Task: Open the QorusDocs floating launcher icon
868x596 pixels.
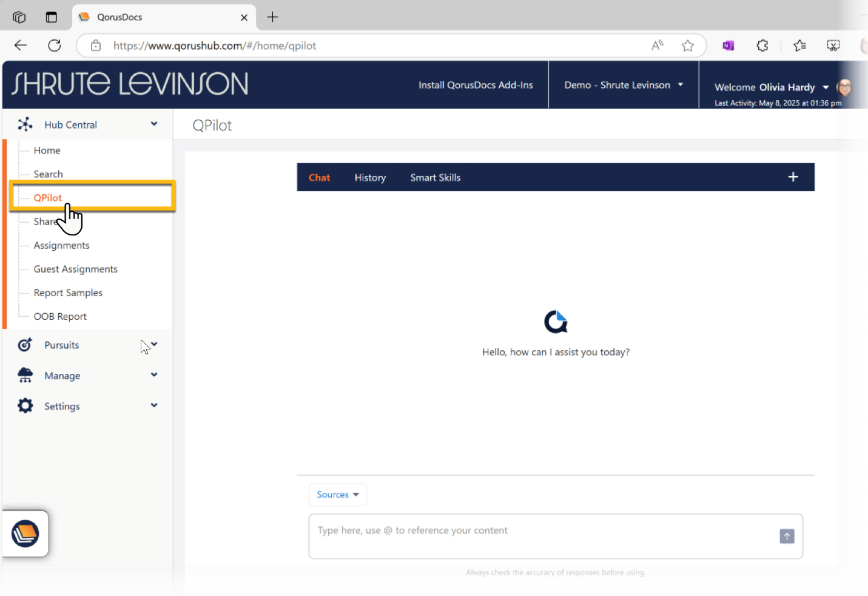Action: coord(25,533)
